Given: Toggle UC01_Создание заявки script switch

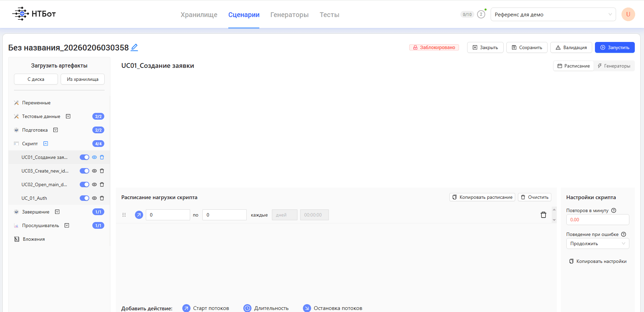Looking at the screenshot, I should [x=85, y=157].
